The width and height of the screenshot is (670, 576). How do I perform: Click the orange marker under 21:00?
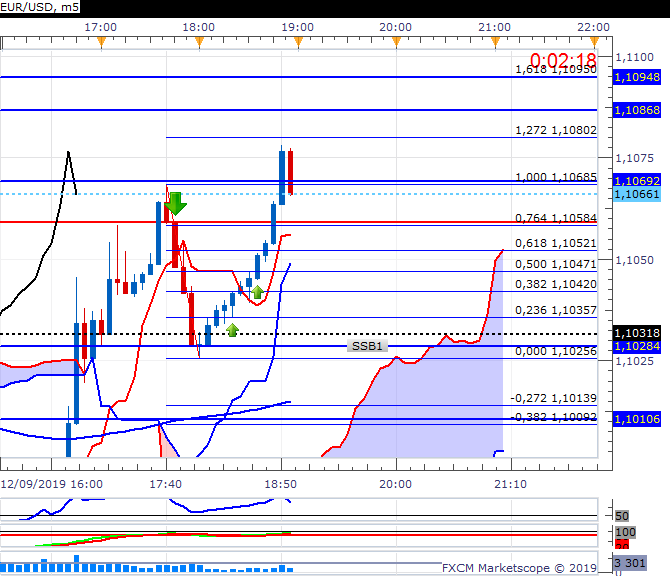[495, 42]
